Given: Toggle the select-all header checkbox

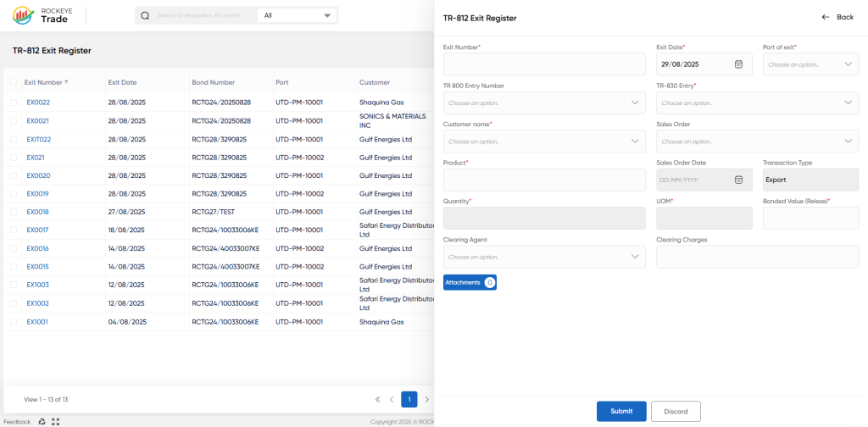Looking at the screenshot, I should pos(14,81).
